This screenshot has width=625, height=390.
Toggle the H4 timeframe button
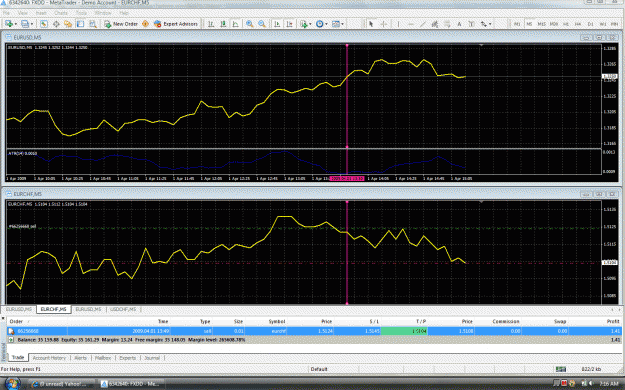(578, 24)
